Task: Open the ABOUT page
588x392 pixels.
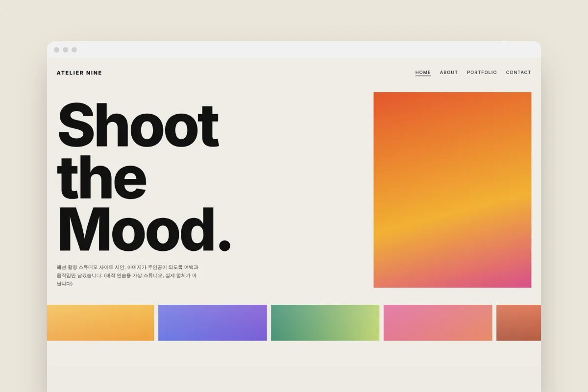Action: coord(449,73)
